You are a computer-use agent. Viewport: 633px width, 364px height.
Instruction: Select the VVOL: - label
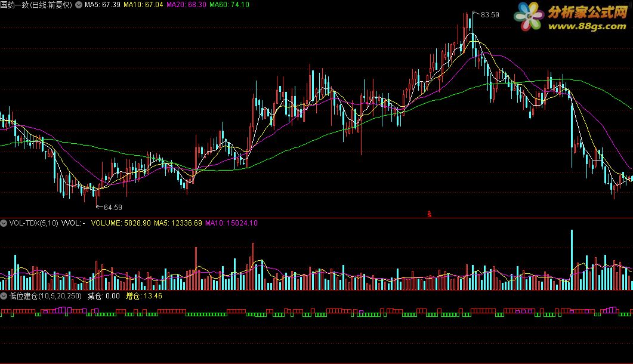tap(73, 223)
